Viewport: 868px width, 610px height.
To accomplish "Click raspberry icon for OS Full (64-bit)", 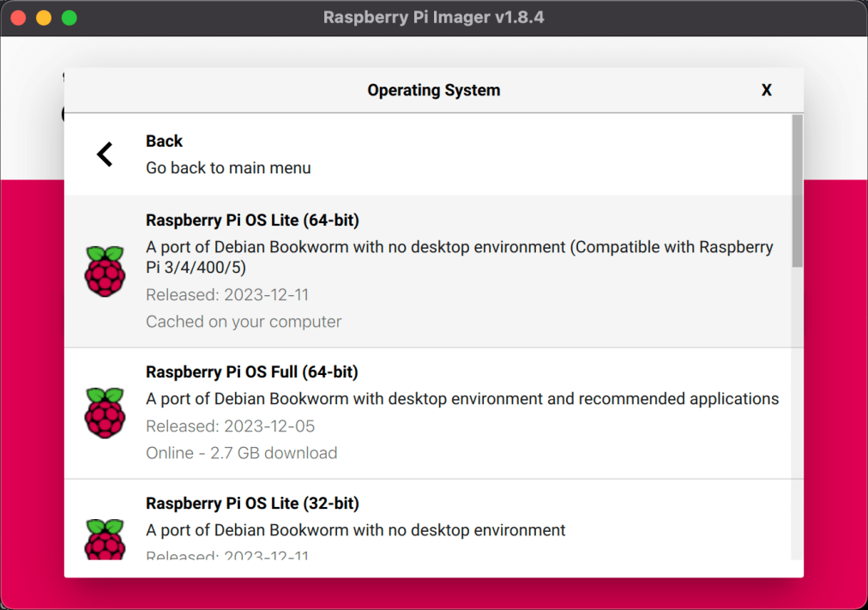I will tap(105, 413).
